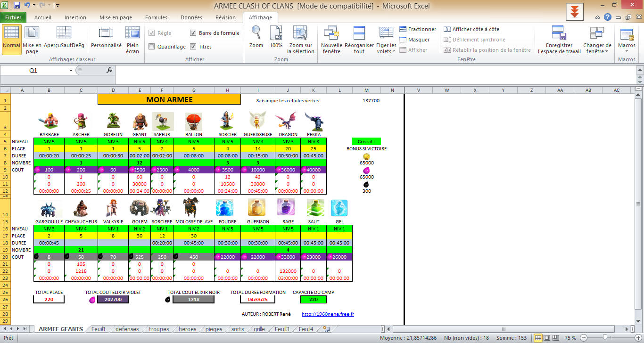Select Page Layout view in status bar
This screenshot has width=644, height=343.
point(547,338)
